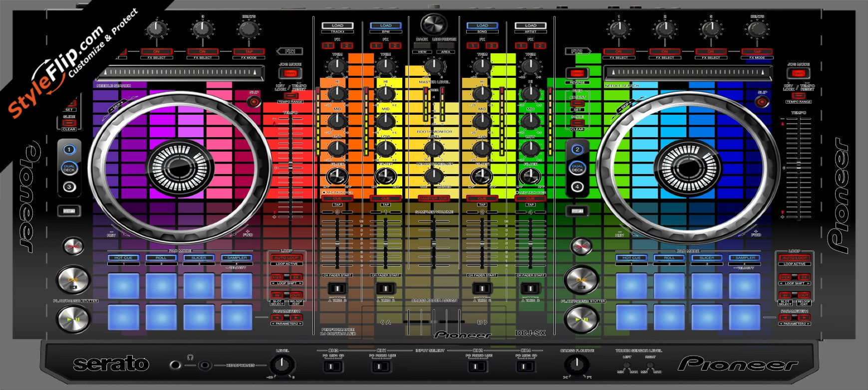Click LOAD button above TRACK# label
Screen dimensions: 868x390
337,25
